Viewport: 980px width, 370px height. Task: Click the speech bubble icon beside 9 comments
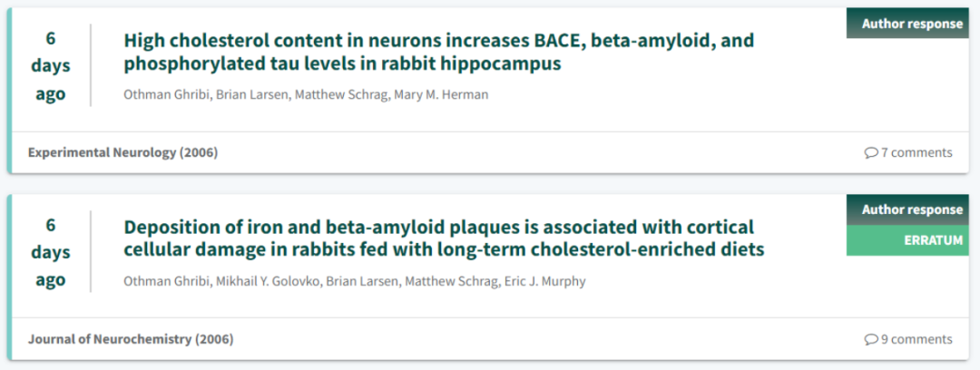pos(871,339)
